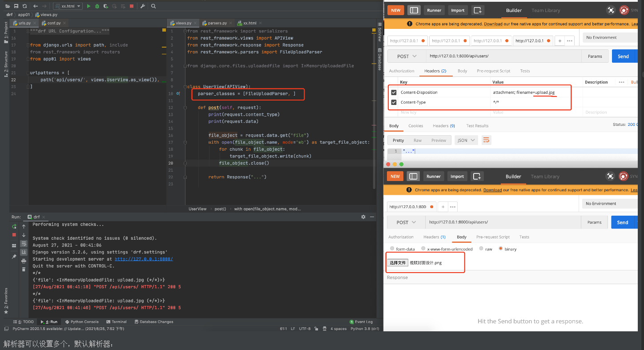
Task: Click the green Run button in PyCharm toolbar
Action: pyautogui.click(x=89, y=6)
